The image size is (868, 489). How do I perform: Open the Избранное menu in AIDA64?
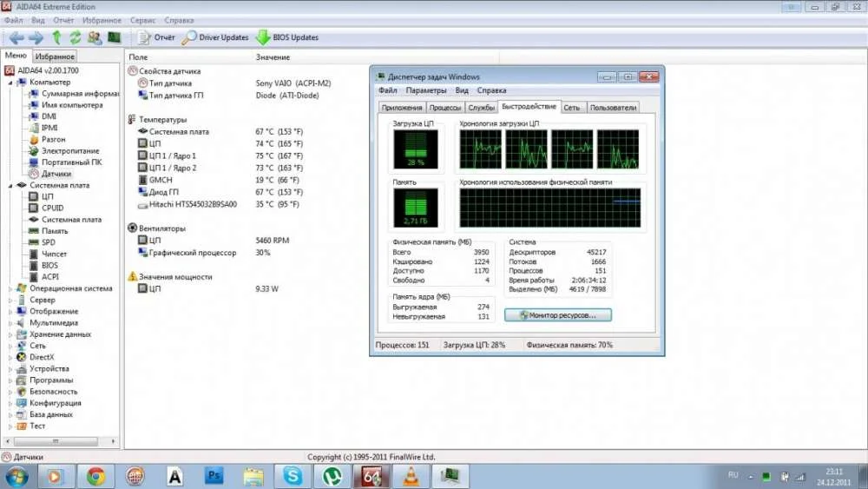pos(102,20)
